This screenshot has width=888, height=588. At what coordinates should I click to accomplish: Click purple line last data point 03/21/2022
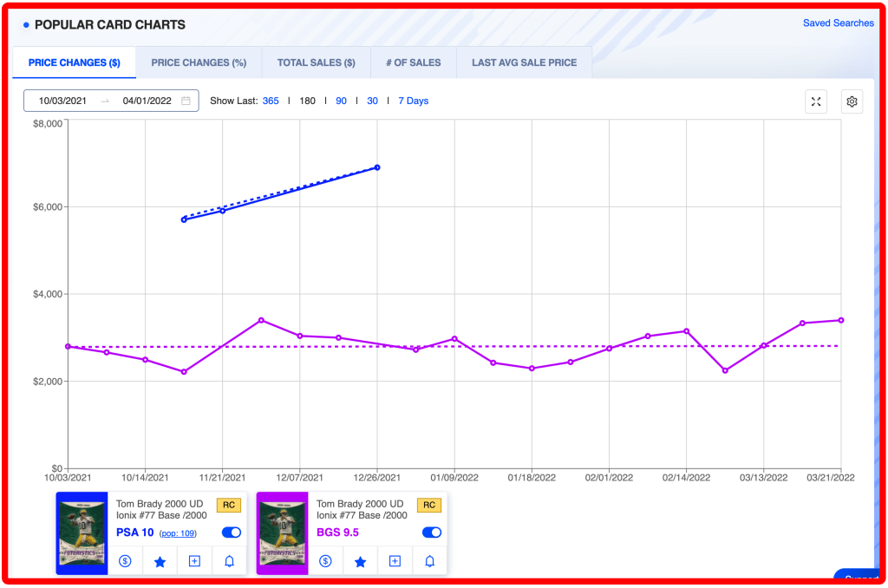pyautogui.click(x=841, y=321)
